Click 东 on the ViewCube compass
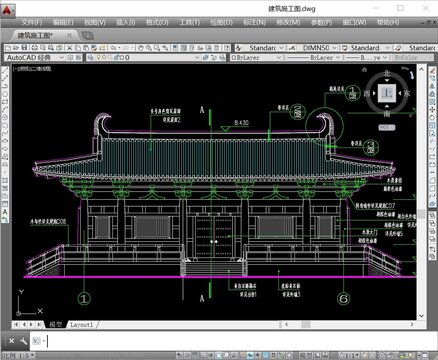 [x=406, y=93]
